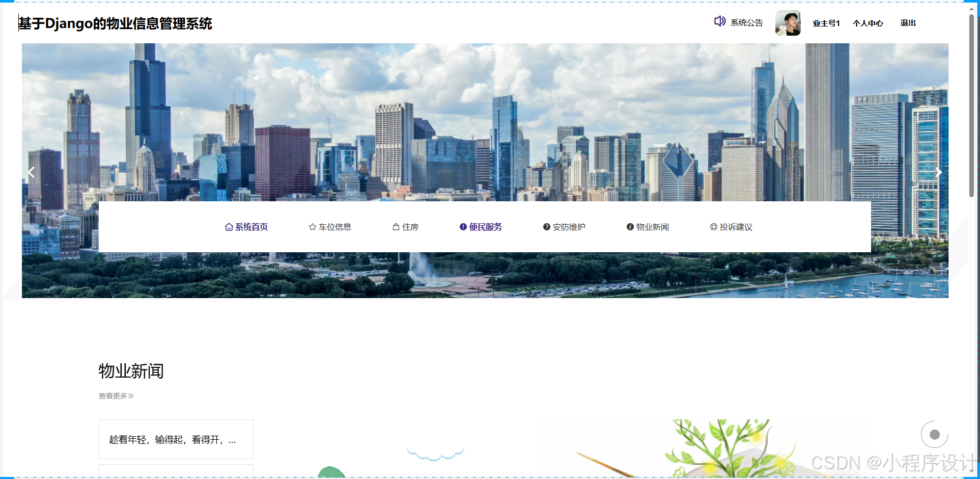The height and width of the screenshot is (479, 980).
Task: Click the star icon beside 车位信息
Action: point(313,227)
